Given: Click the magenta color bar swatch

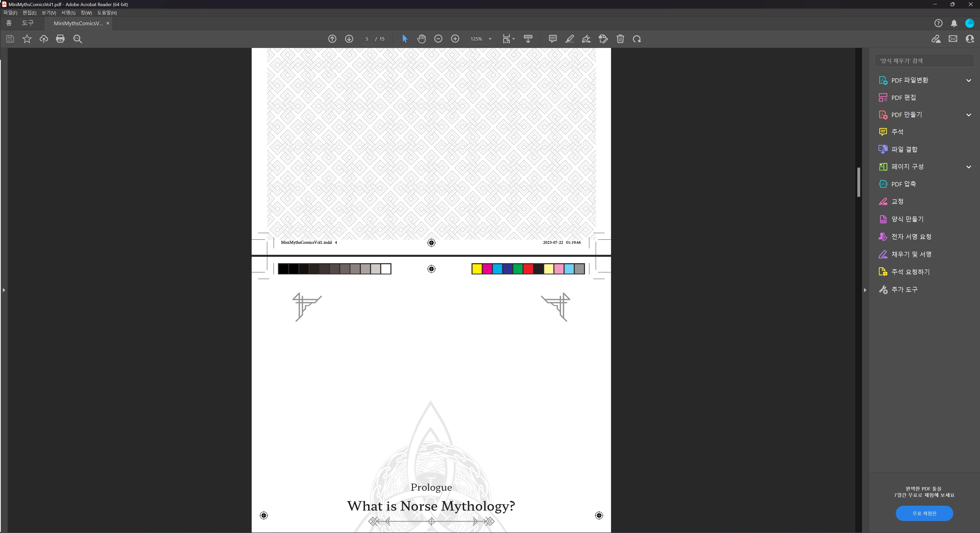Looking at the screenshot, I should tap(487, 269).
